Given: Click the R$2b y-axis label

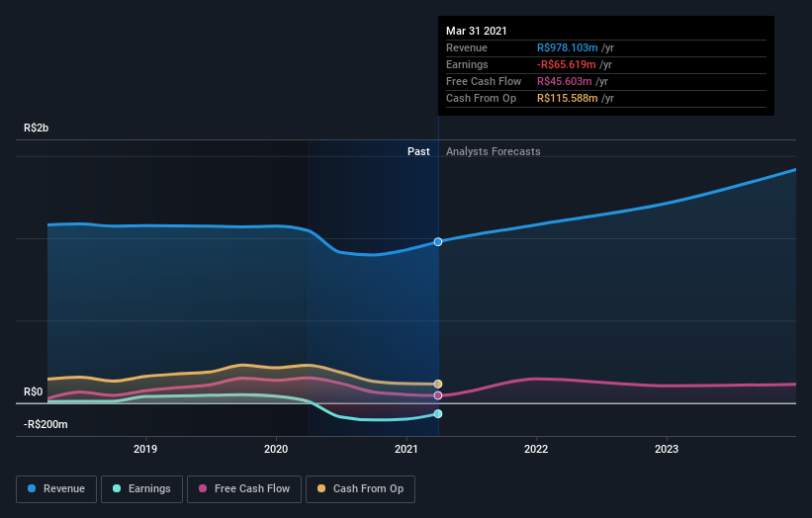Looking at the screenshot, I should coord(37,128).
